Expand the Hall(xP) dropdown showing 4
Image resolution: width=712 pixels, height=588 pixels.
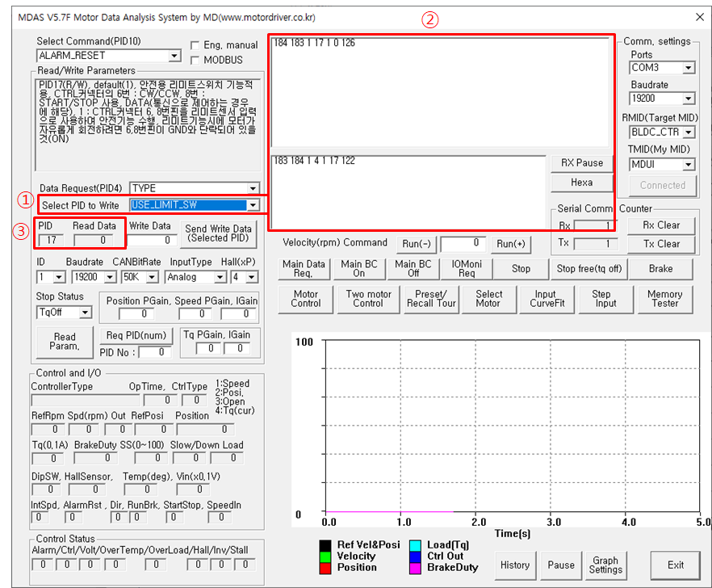tap(252, 277)
